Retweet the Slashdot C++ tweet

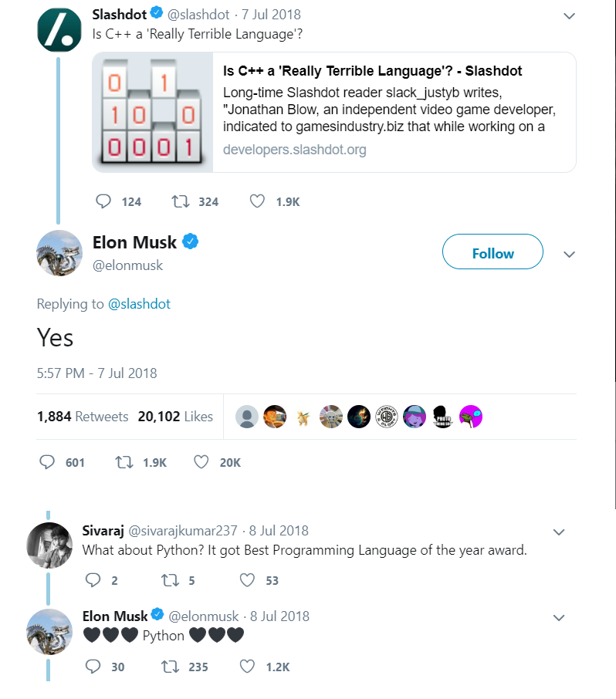180,201
